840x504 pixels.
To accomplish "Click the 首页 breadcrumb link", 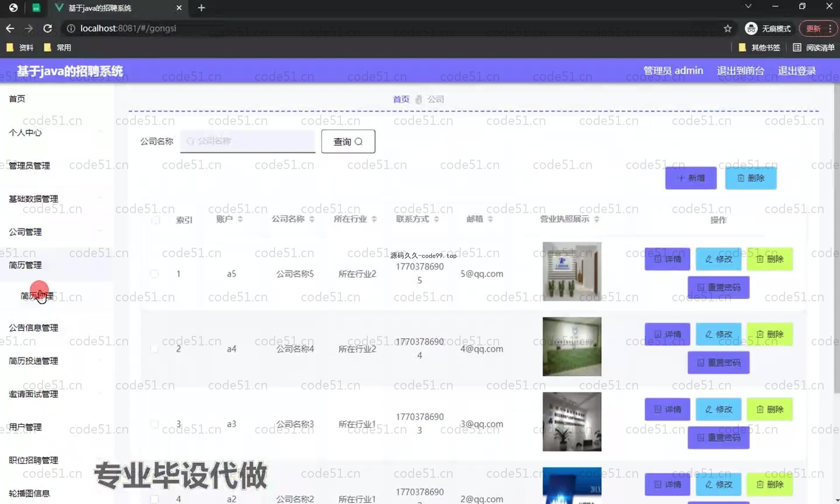I will pyautogui.click(x=401, y=99).
